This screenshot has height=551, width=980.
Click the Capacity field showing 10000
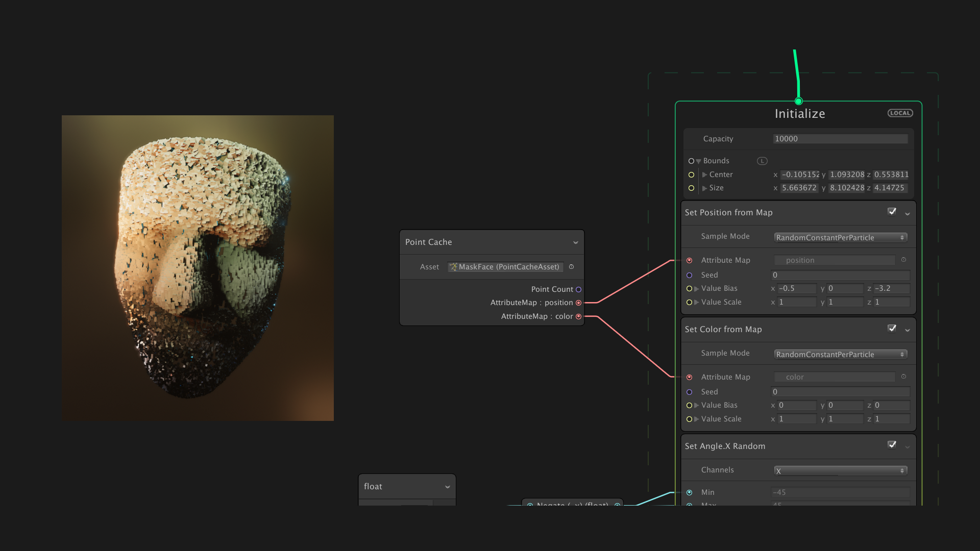point(840,139)
